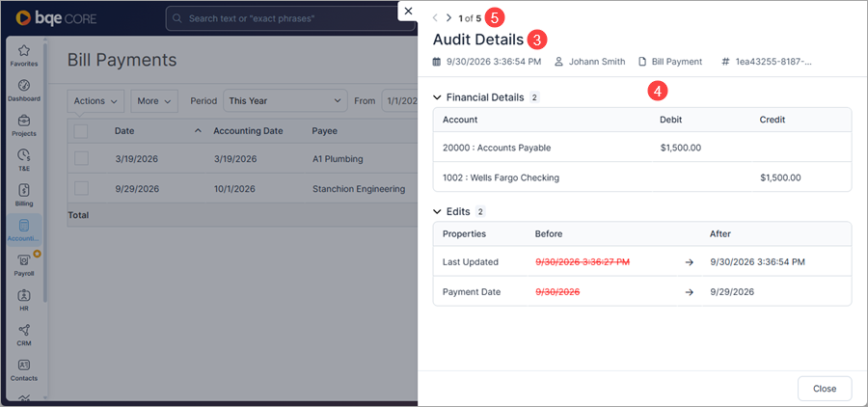
Task: Click the Johann Smith user name
Action: point(597,62)
